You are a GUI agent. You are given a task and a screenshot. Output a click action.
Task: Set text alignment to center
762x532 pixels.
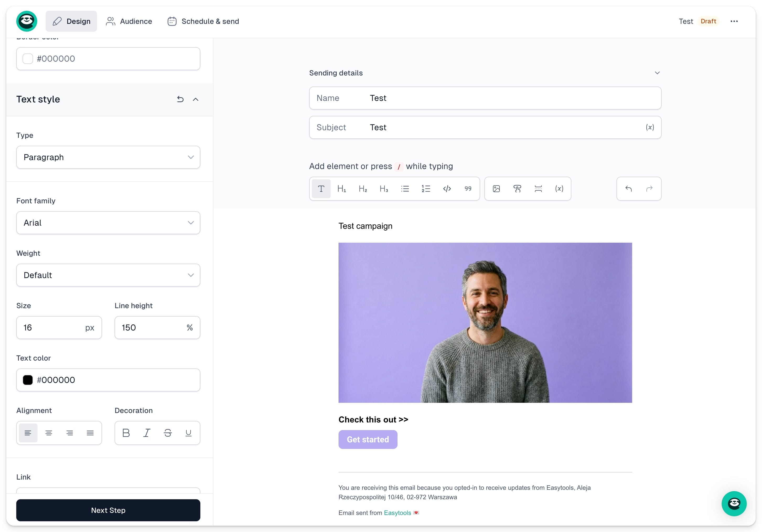pos(49,433)
